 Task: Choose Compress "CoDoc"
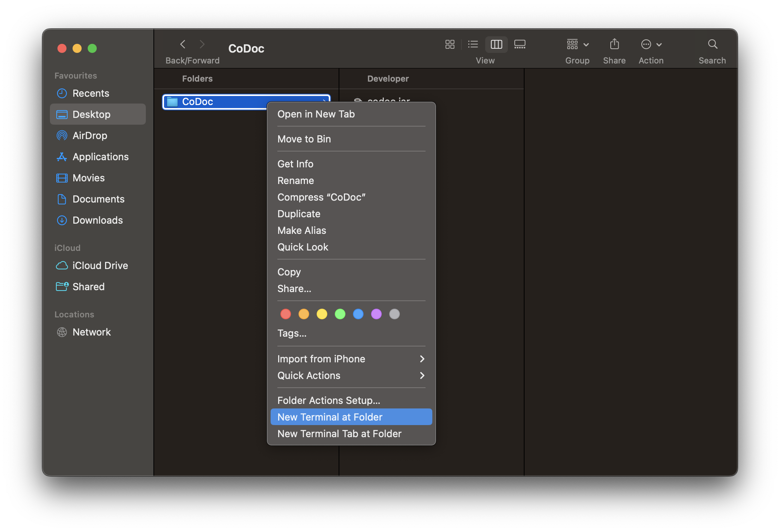[x=351, y=197]
